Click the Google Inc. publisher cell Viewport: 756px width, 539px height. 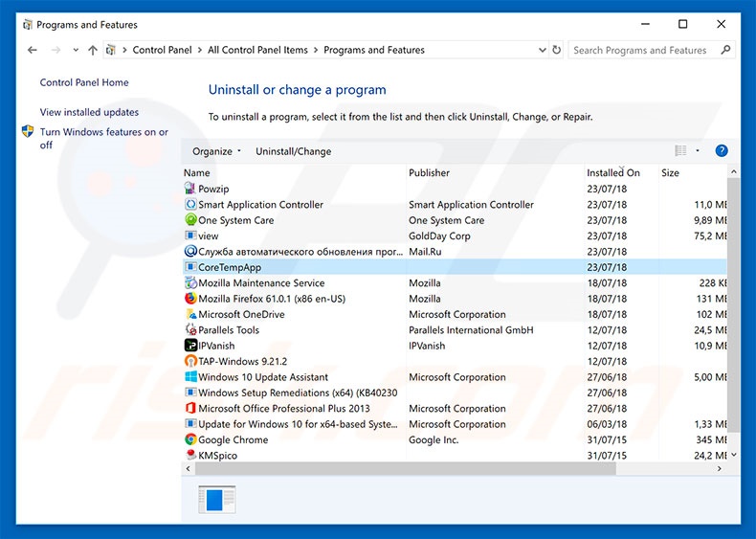(434, 440)
